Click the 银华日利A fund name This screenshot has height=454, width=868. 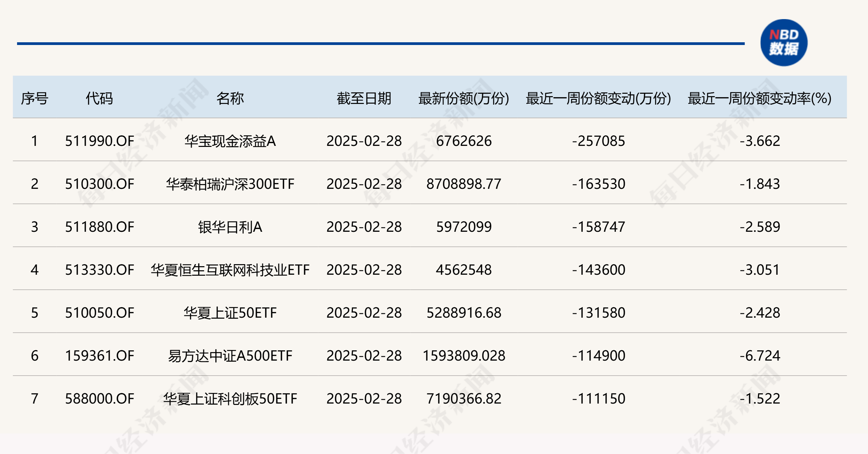pyautogui.click(x=230, y=227)
